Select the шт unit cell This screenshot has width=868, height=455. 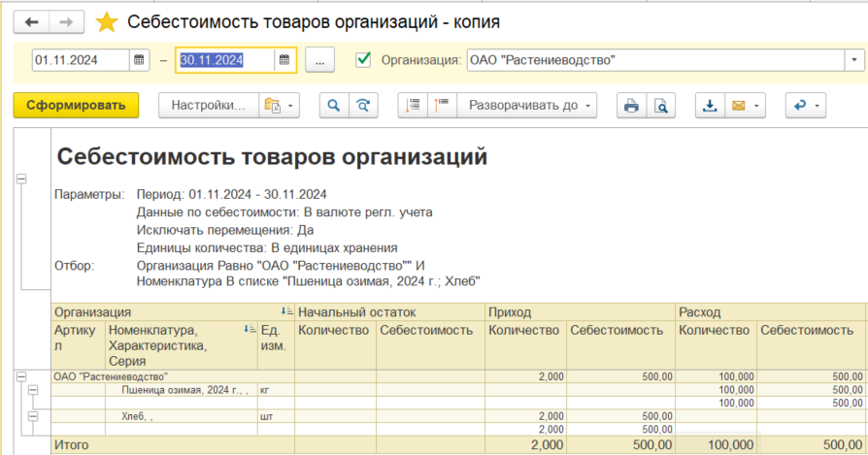tap(276, 416)
